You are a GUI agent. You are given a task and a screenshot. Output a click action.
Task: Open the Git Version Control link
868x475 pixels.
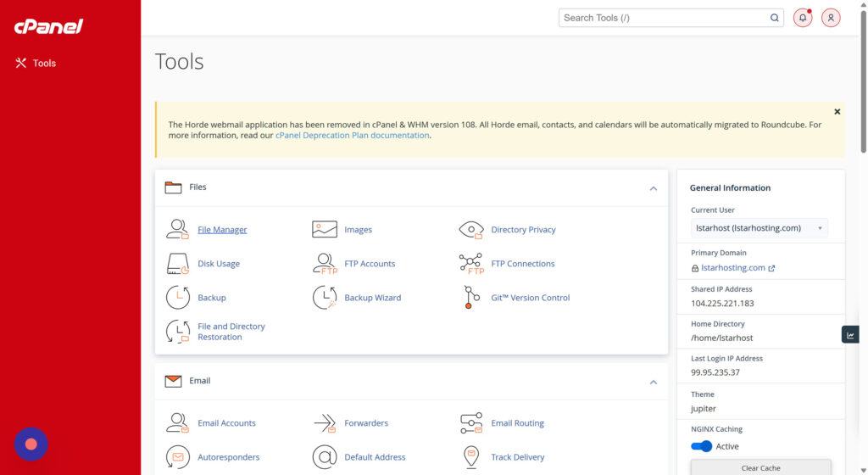tap(531, 298)
